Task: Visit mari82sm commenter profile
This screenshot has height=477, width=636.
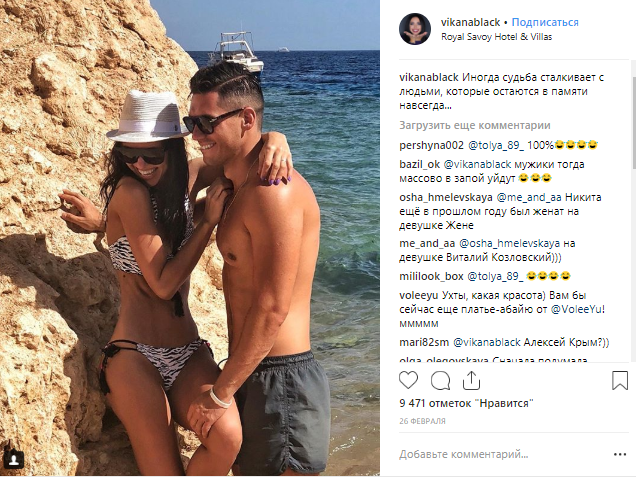Action: coord(424,342)
